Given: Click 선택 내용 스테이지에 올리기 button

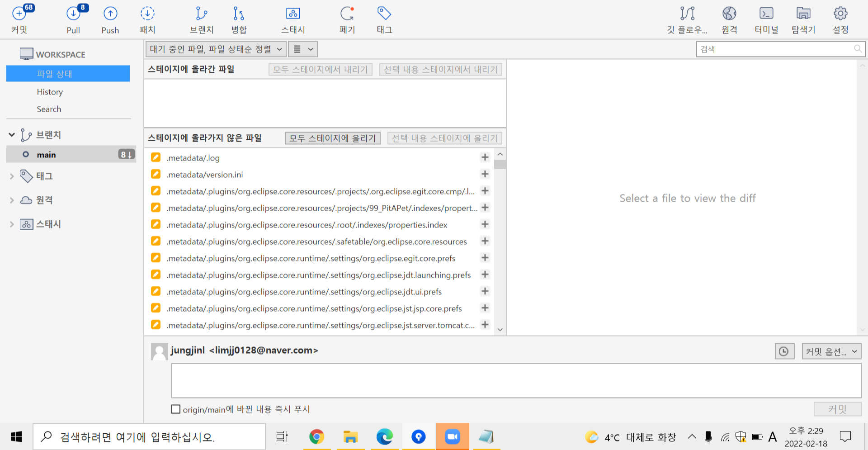Looking at the screenshot, I should pos(445,138).
